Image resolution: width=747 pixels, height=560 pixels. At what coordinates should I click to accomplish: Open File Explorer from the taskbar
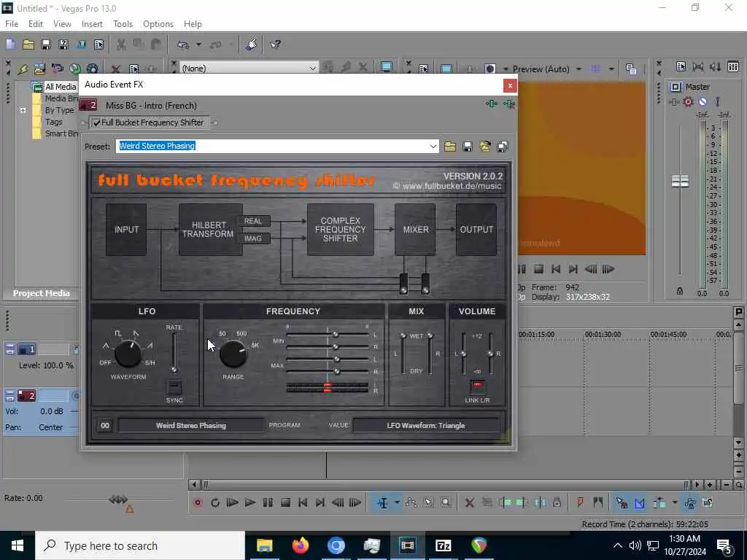(x=264, y=545)
